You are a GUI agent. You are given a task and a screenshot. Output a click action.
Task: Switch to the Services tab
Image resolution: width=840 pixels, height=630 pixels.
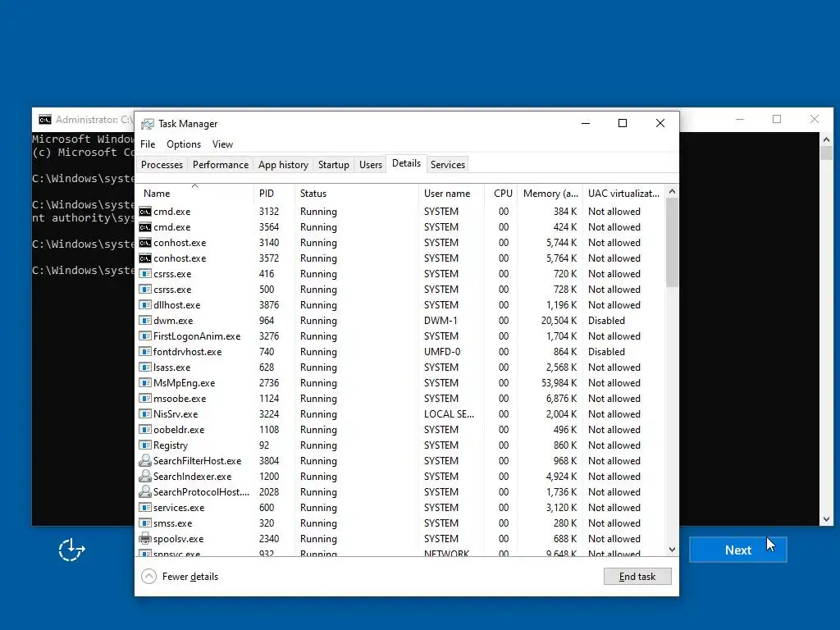[x=448, y=164]
